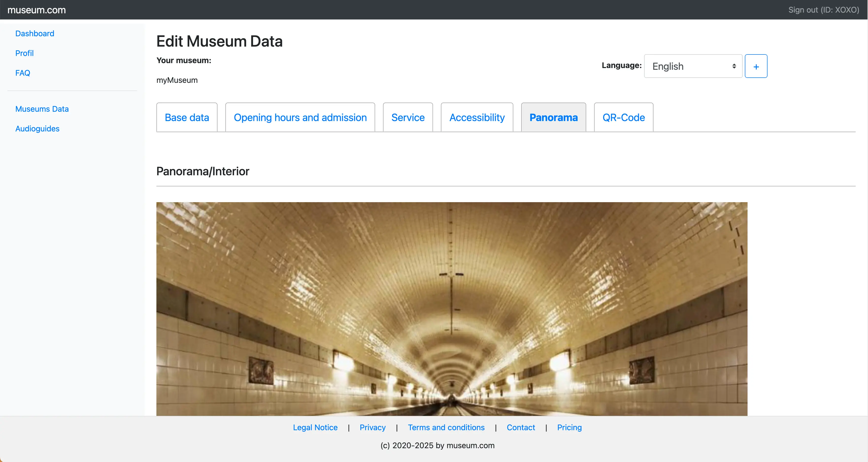Select the Service tab

point(408,117)
